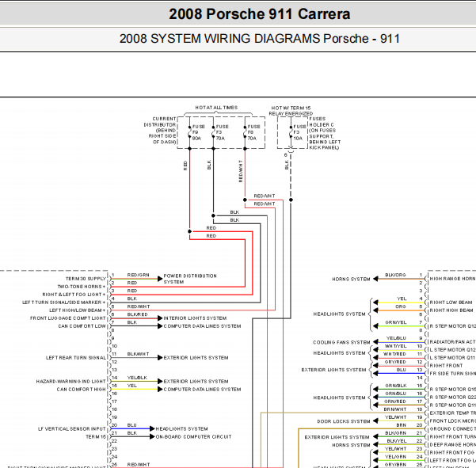This screenshot has height=468, width=476.
Task: Select "EXTERIOR LIGHTS SYSTEM" beside GRY/RED wire
Action: pyautogui.click(x=333, y=370)
